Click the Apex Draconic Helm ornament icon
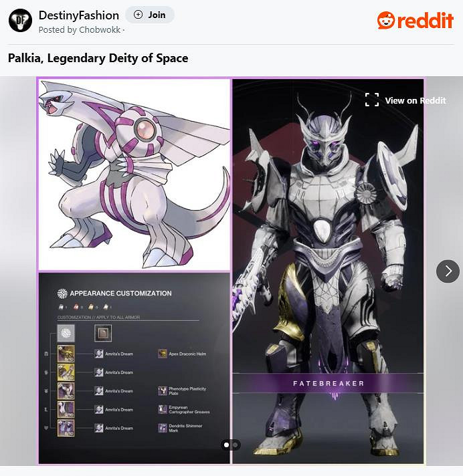The height and width of the screenshot is (476, 463). tap(163, 354)
